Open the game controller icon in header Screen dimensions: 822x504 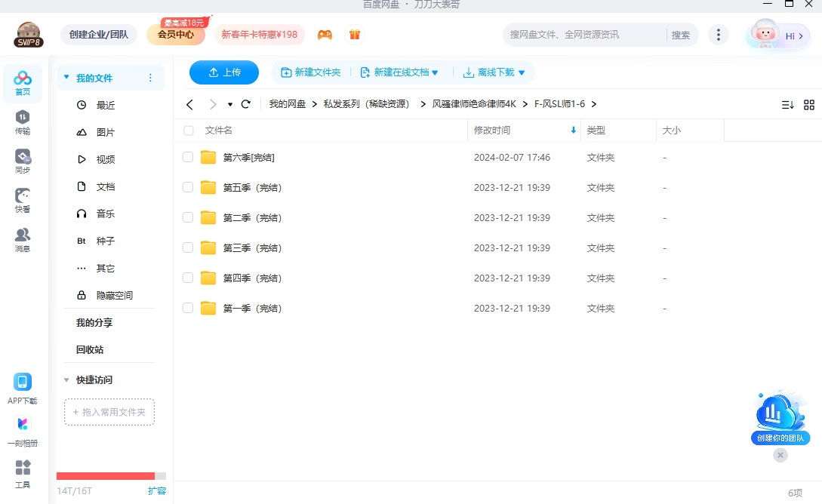click(325, 35)
